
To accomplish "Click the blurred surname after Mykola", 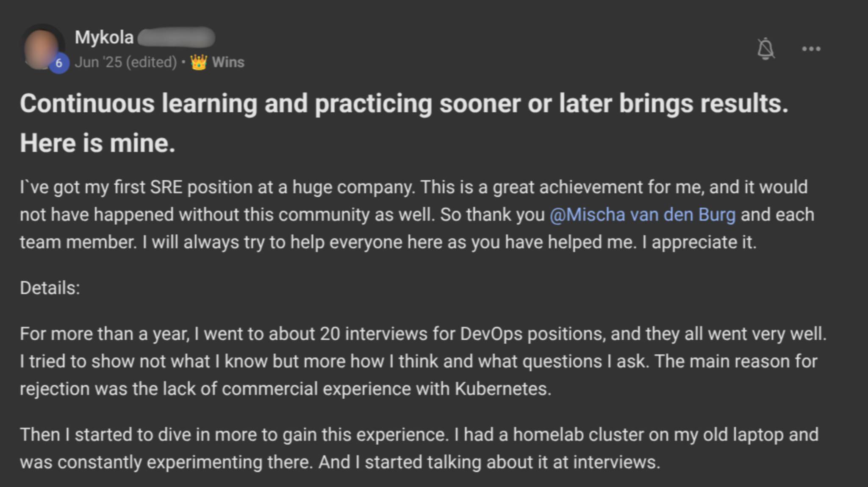I will [176, 37].
